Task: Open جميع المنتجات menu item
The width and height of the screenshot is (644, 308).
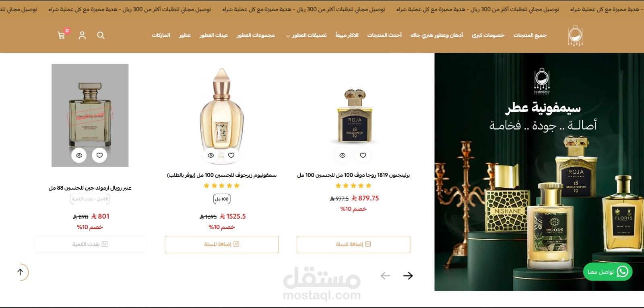Action: click(530, 35)
